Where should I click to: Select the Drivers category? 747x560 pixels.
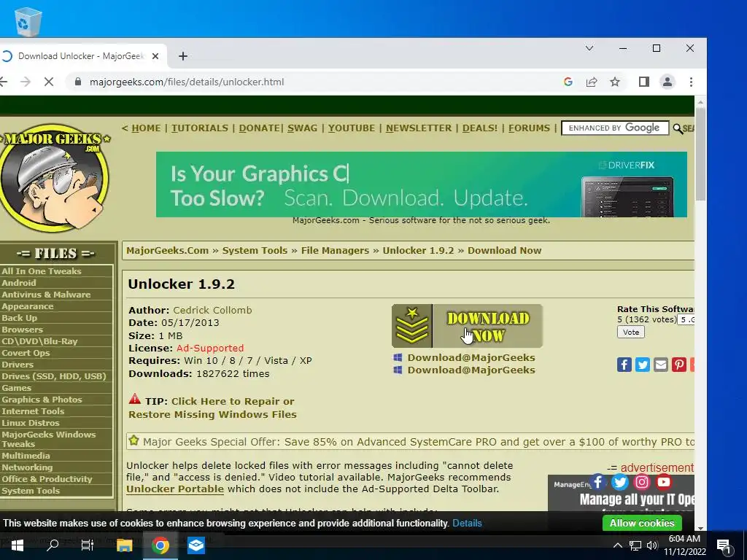click(x=18, y=365)
